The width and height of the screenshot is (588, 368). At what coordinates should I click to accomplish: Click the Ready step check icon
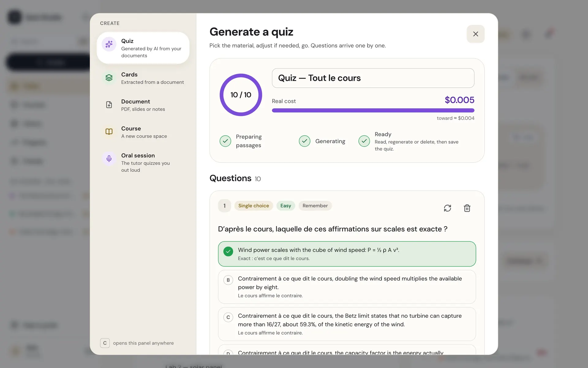[x=364, y=141]
